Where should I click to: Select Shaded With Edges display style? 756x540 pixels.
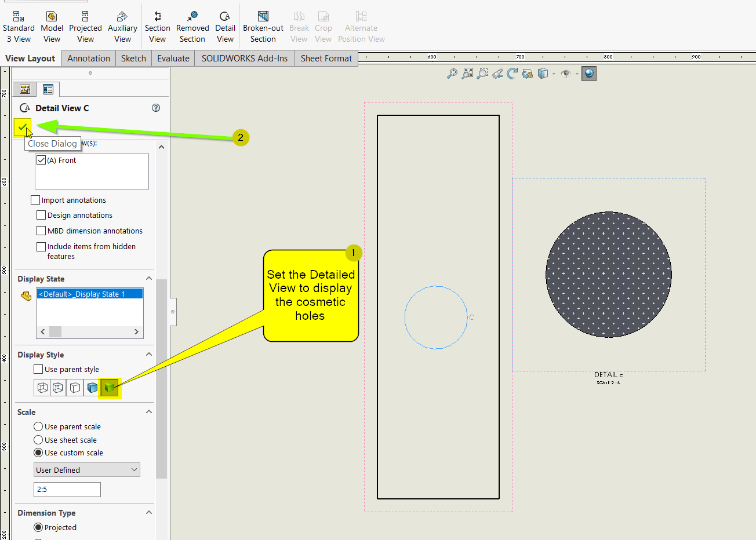click(93, 388)
